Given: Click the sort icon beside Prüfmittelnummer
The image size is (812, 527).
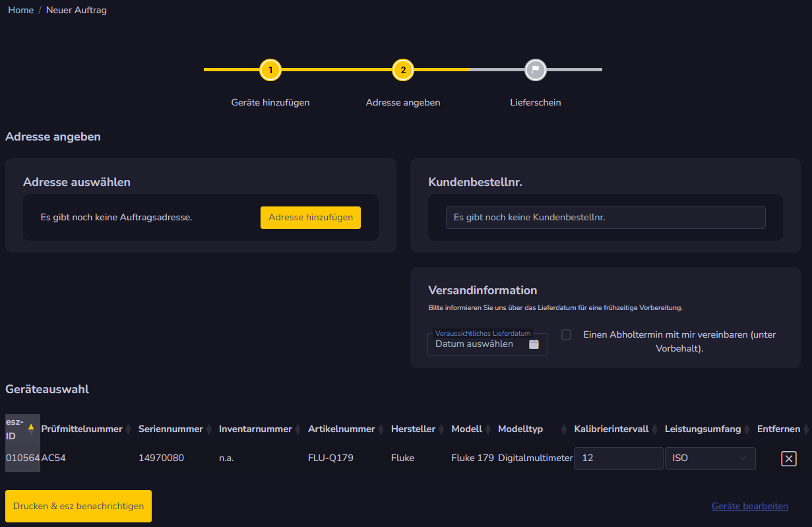Looking at the screenshot, I should 129,429.
